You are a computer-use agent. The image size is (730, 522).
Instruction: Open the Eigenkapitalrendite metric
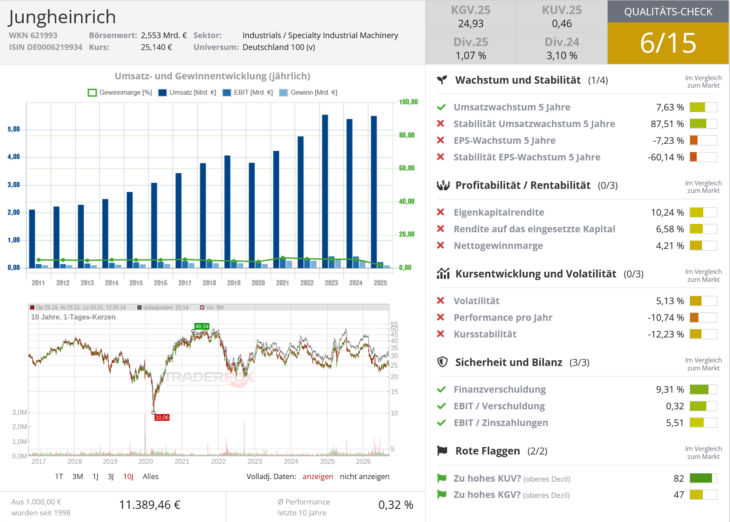[499, 212]
